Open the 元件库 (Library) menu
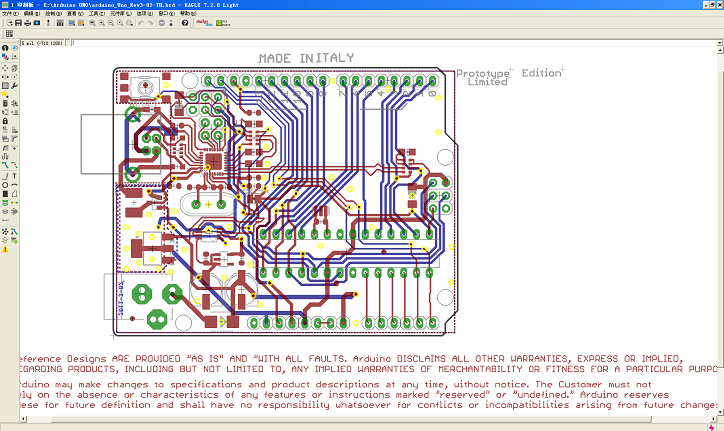 [x=120, y=13]
